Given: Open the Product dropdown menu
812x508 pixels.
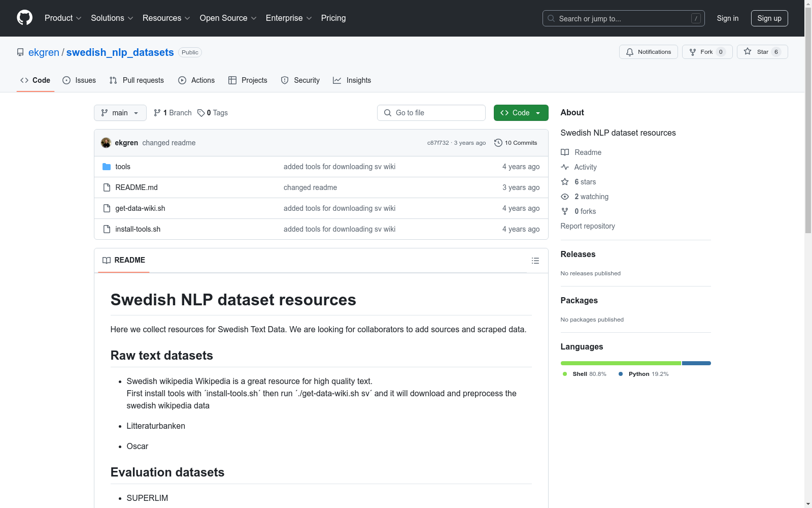Looking at the screenshot, I should 63,18.
